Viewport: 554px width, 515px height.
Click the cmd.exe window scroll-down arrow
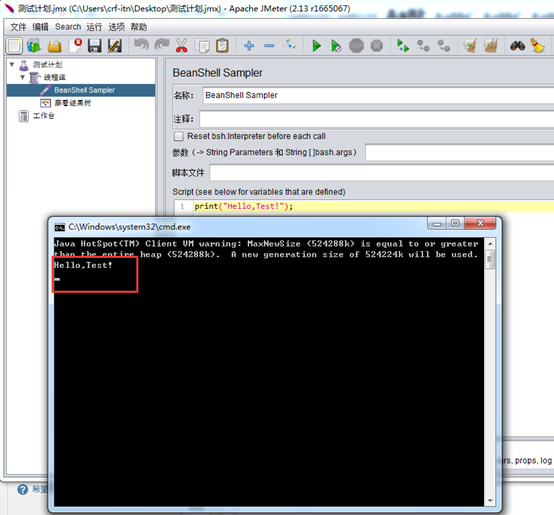490,501
